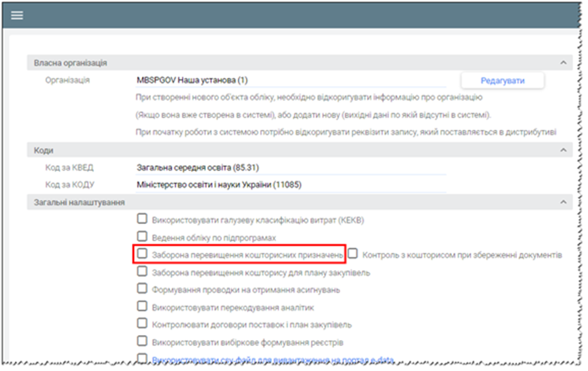Image resolution: width=588 pixels, height=371 pixels.
Task: Enable Контролювати договори поставок і план закупівель
Action: click(x=142, y=324)
